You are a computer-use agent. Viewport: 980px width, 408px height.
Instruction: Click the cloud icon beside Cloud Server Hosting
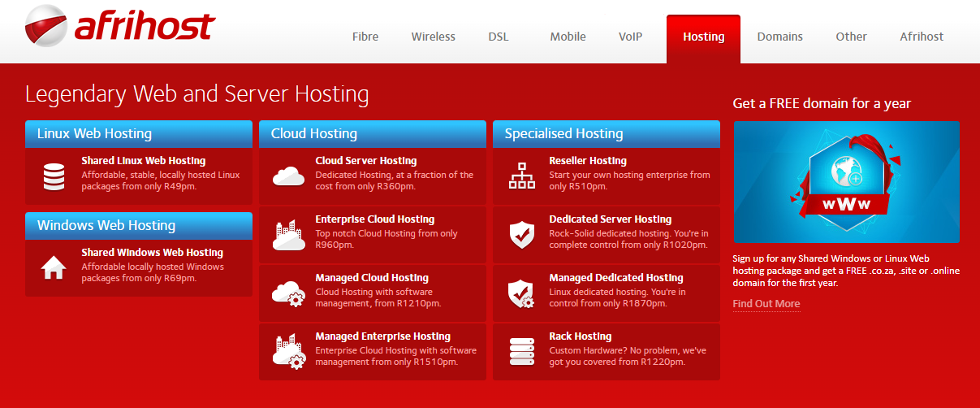[288, 176]
